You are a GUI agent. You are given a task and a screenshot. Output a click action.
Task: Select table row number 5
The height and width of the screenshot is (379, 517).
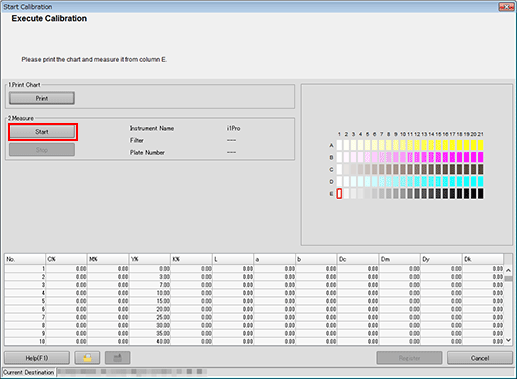[x=254, y=301]
